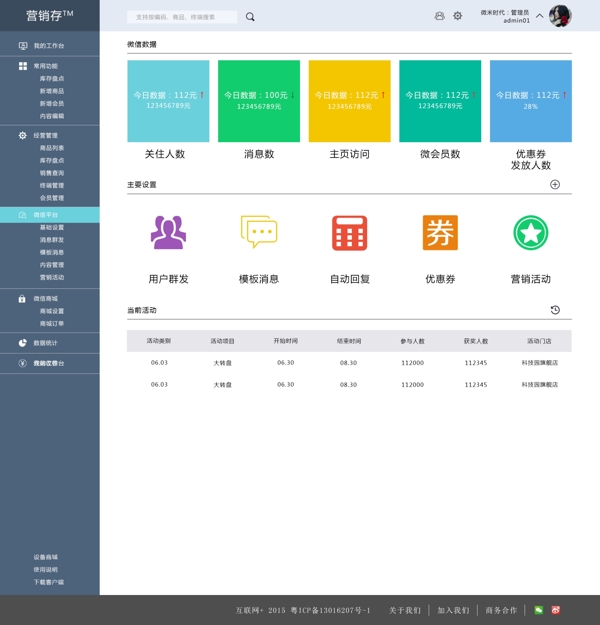Open the red 自动回复 keypad icon

[x=350, y=233]
